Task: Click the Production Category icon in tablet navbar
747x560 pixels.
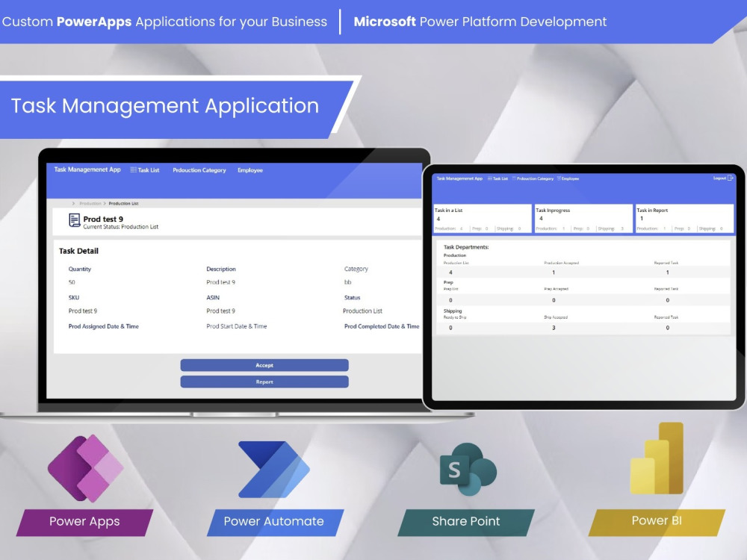Action: [514, 178]
